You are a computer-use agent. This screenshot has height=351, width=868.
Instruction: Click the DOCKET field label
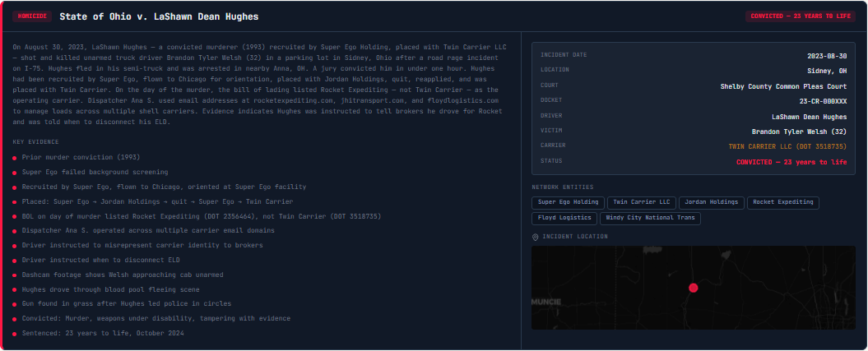pyautogui.click(x=550, y=100)
